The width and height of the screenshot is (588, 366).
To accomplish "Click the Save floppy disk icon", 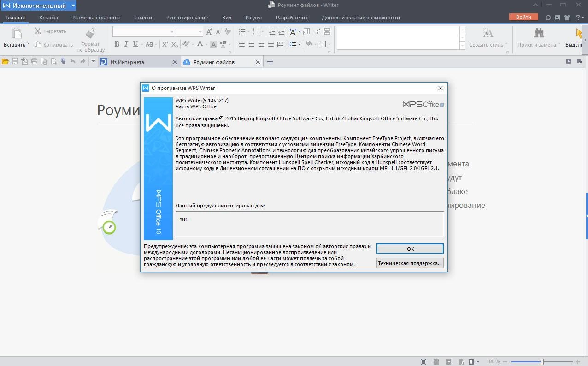I will coord(15,61).
